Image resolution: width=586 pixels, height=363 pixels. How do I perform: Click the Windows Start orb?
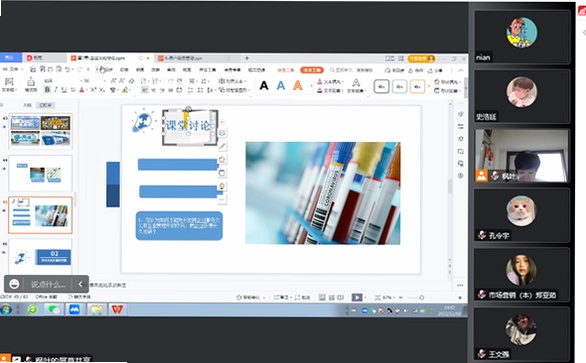click(6, 310)
